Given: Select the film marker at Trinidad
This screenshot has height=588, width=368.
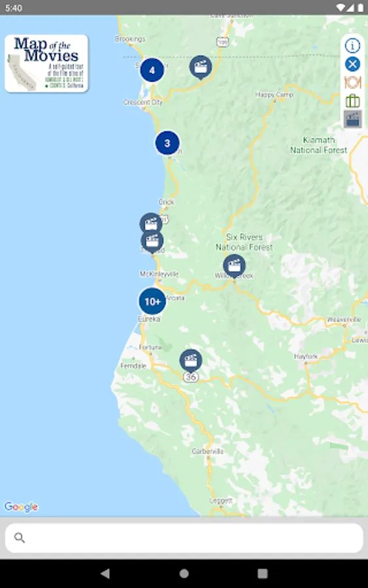Looking at the screenshot, I should (x=152, y=242).
